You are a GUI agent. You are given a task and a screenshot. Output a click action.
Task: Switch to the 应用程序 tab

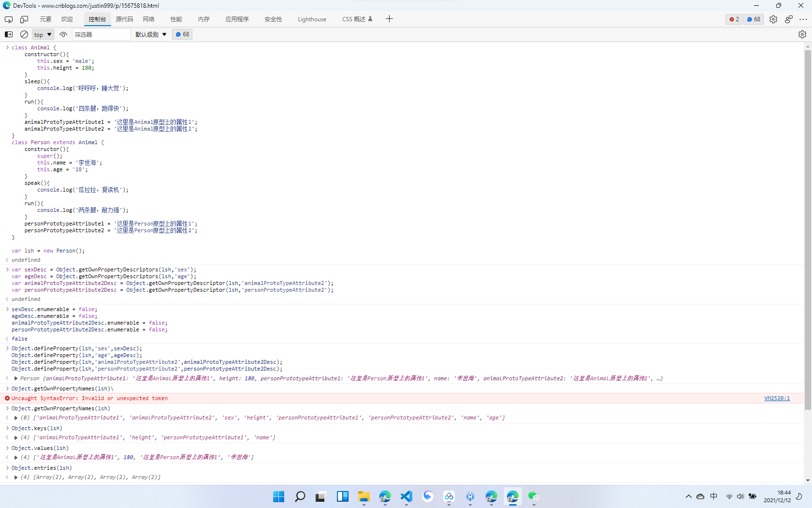pyautogui.click(x=237, y=19)
